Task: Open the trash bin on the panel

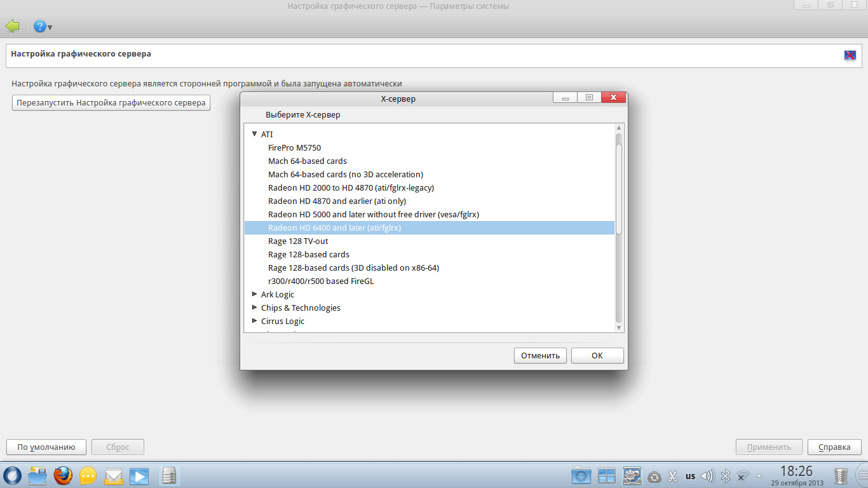Action: (x=841, y=475)
